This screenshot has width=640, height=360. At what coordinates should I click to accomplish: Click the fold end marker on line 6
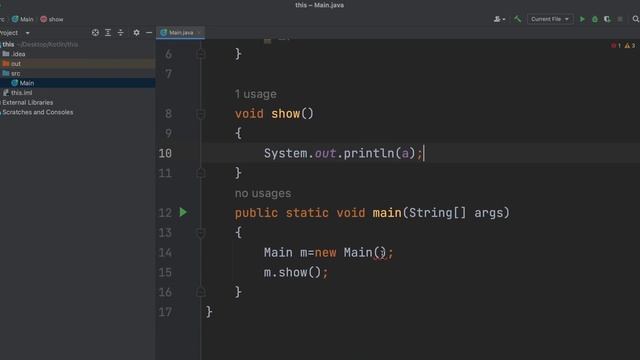200,54
